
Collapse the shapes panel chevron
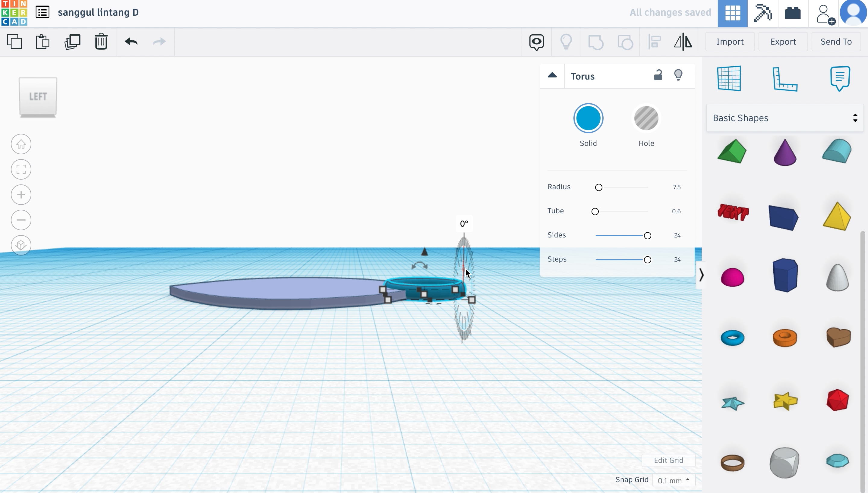tap(701, 275)
